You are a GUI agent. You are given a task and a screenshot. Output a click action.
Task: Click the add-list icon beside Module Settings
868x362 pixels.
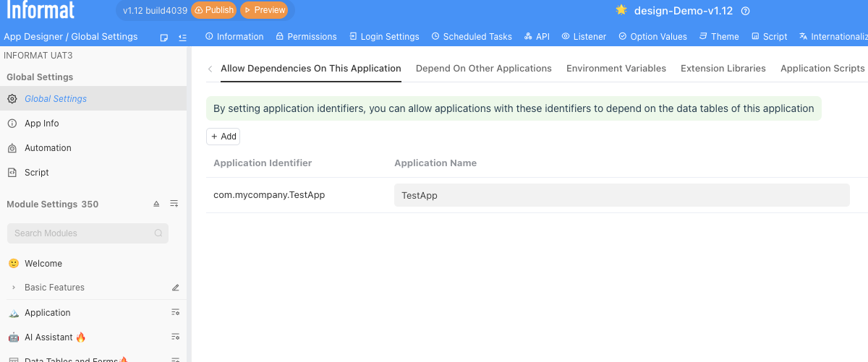[174, 204]
